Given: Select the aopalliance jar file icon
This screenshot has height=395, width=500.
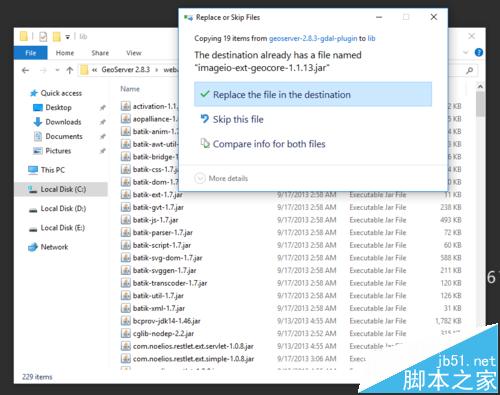Looking at the screenshot, I should [x=126, y=119].
